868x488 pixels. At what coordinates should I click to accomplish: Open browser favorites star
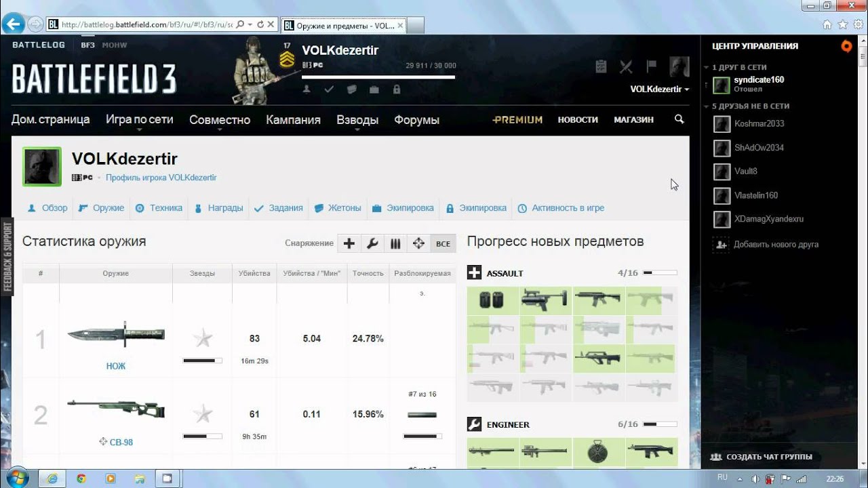tap(843, 24)
